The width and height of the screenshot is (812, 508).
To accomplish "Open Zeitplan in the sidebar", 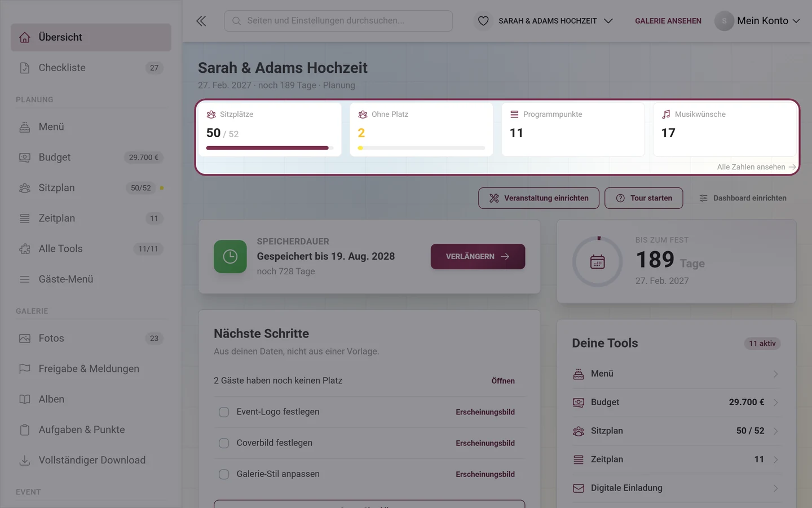I will click(91, 218).
